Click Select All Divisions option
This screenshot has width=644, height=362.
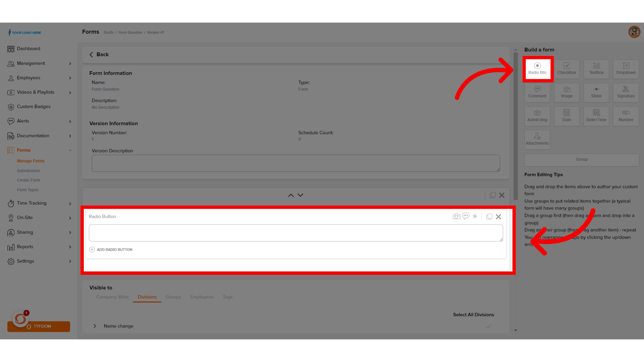(474, 314)
